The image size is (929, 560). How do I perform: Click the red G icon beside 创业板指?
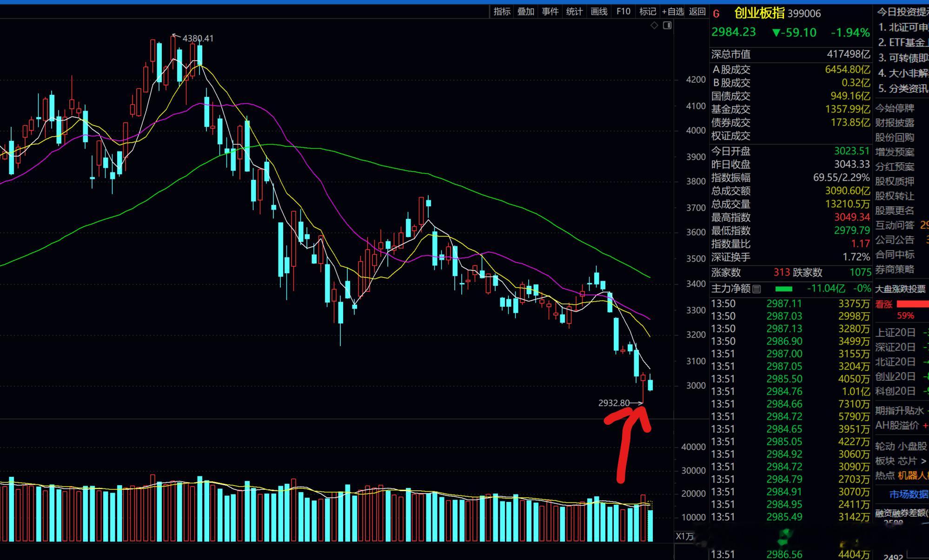[716, 14]
